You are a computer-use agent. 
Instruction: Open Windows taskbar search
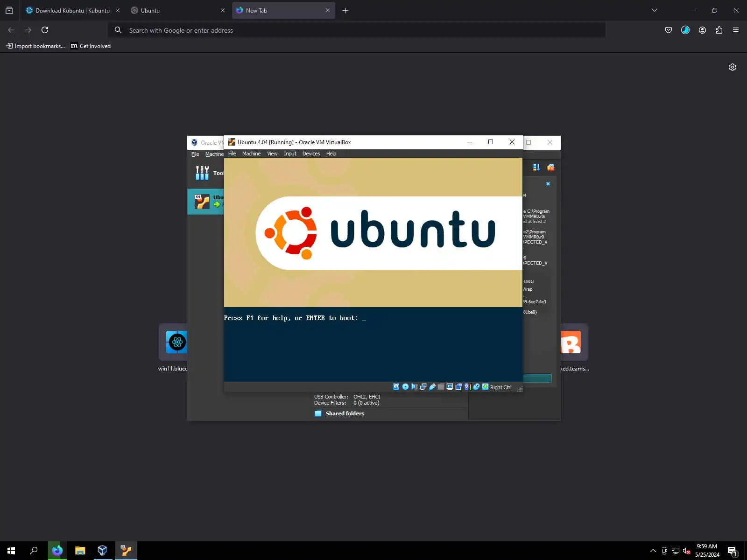34,551
